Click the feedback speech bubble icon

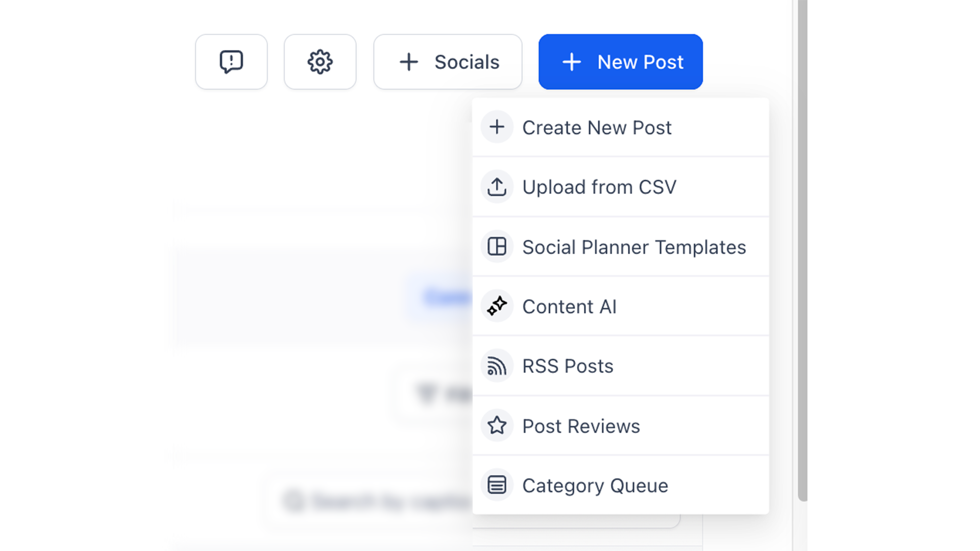point(231,62)
